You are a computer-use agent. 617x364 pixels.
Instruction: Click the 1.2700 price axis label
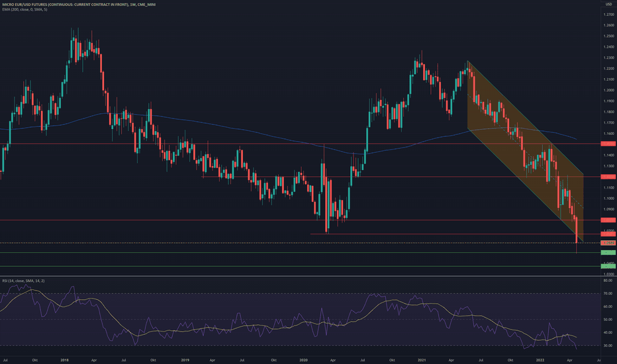click(x=608, y=15)
